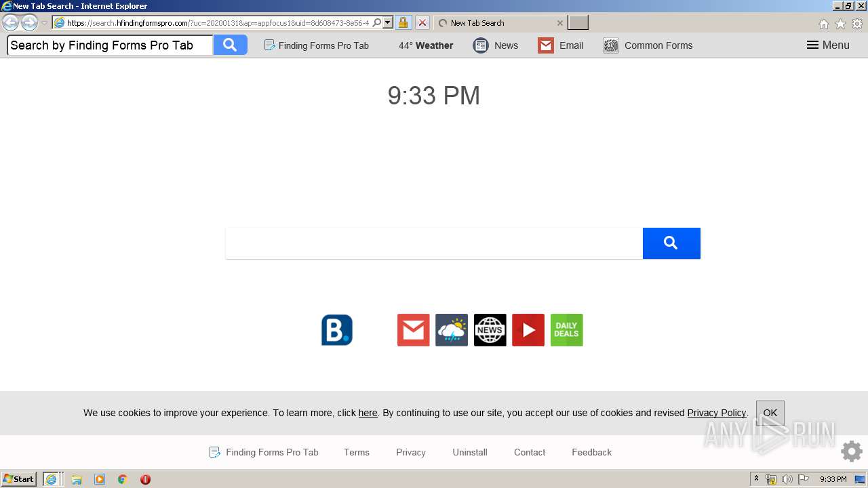Image resolution: width=868 pixels, height=488 pixels.
Task: Open Windows Media Player taskbar icon
Action: pyautogui.click(x=100, y=479)
